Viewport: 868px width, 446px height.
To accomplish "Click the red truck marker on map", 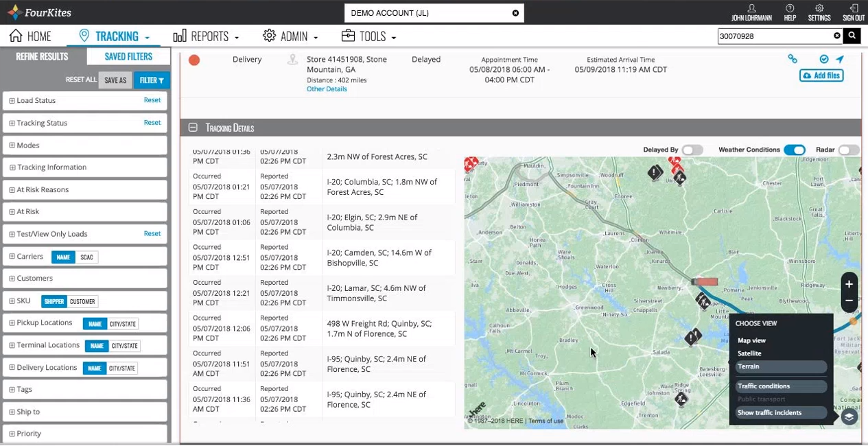I will click(x=705, y=282).
